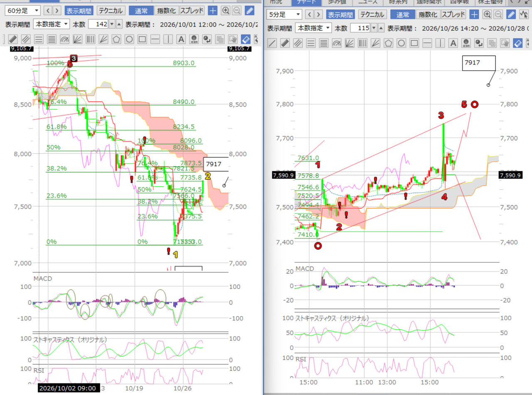
Task: Select the rectangle drawing tool in left chart
Action: pos(142,39)
